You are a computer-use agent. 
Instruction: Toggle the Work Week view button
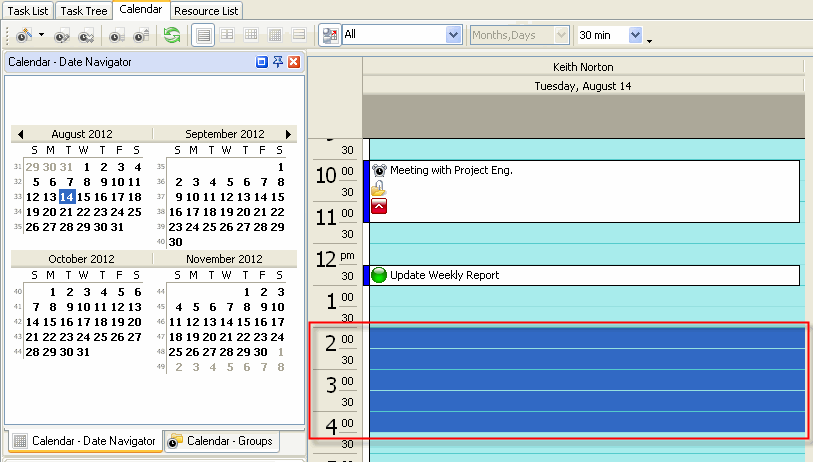(227, 35)
